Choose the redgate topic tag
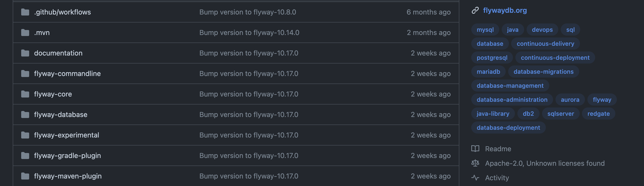The image size is (644, 186). click(598, 113)
